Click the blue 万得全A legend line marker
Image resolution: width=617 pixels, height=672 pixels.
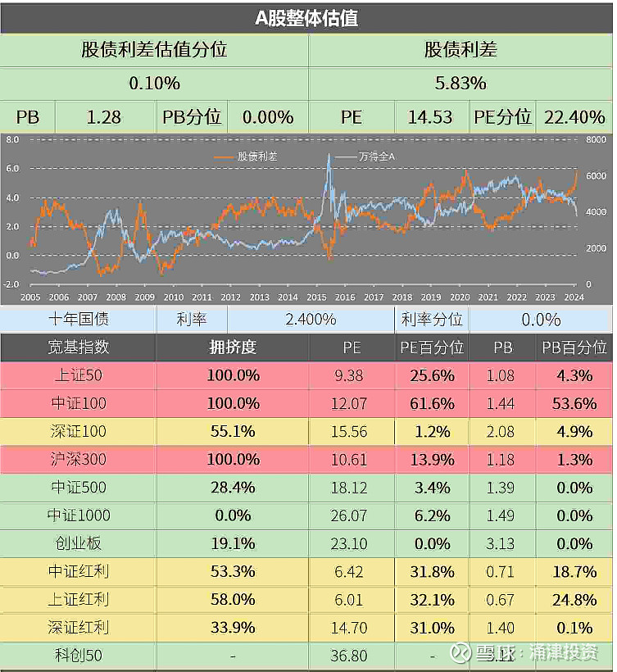(345, 156)
